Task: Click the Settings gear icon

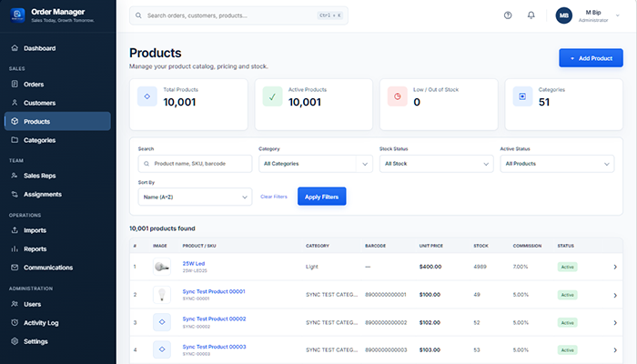Action: click(15, 341)
